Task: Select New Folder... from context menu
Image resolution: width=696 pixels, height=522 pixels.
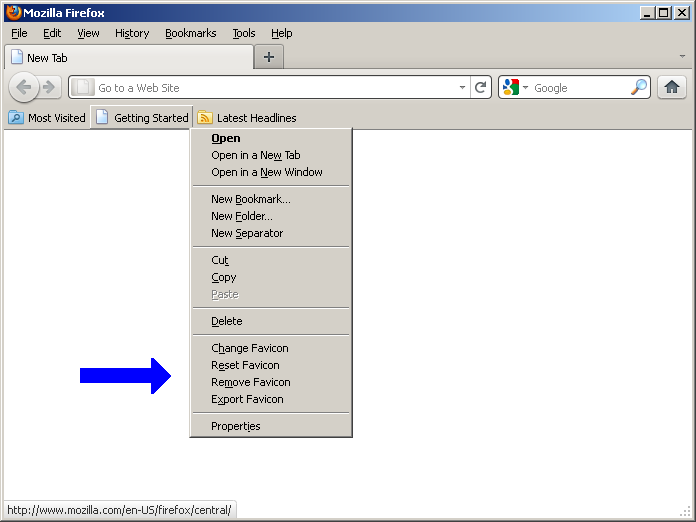Action: click(x=271, y=216)
